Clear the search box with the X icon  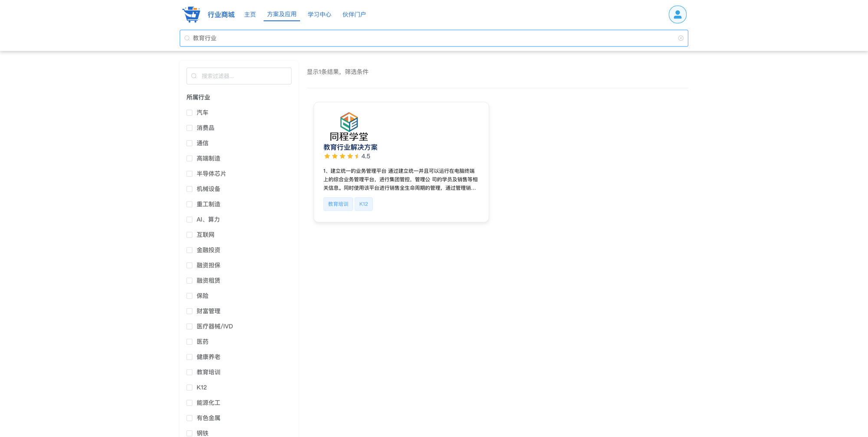(681, 38)
